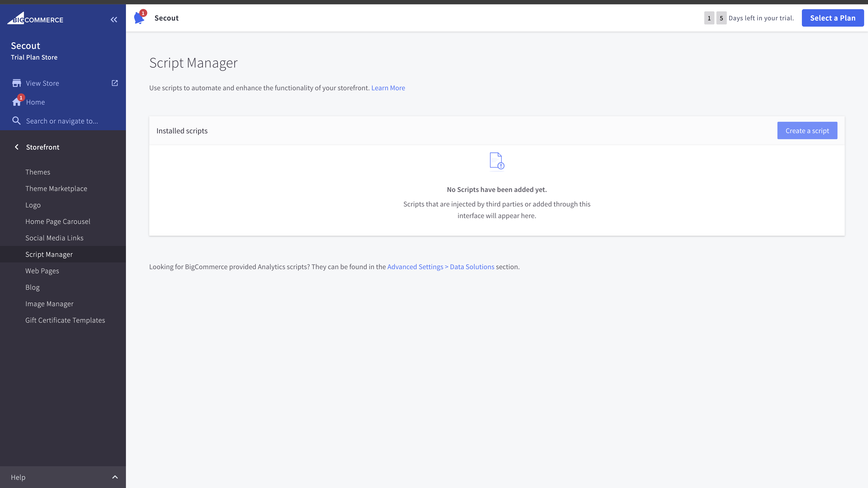Open the Learn More link
The image size is (868, 488).
388,88
